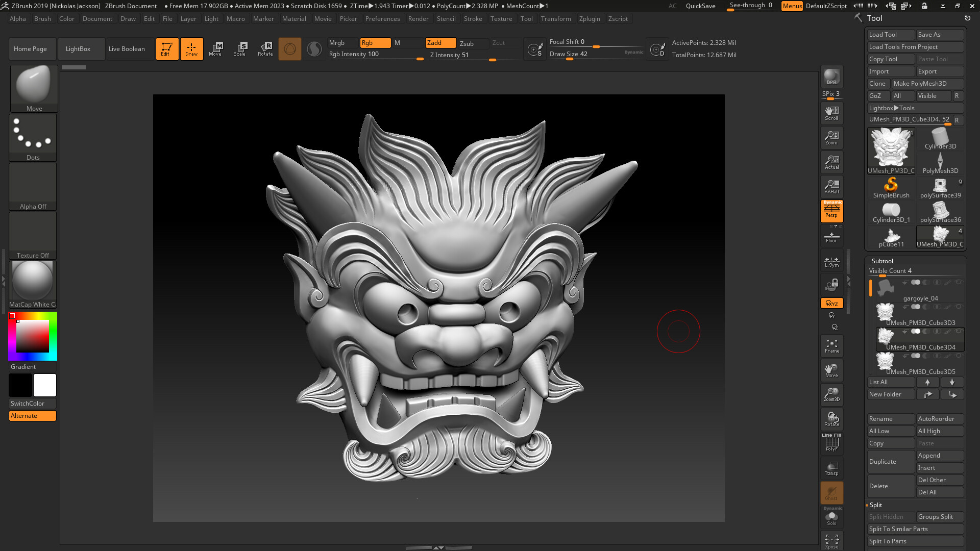Click the AAHalf icon
Screen dimensions: 980x551
831,187
